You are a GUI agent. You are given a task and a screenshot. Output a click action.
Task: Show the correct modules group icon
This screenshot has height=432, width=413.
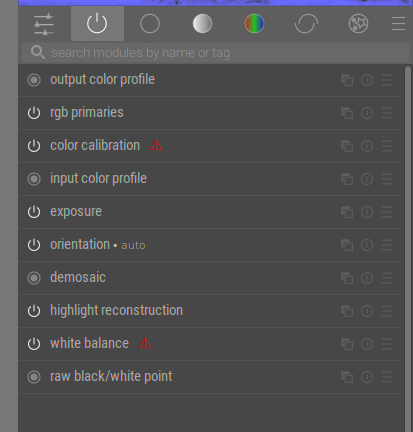click(306, 24)
